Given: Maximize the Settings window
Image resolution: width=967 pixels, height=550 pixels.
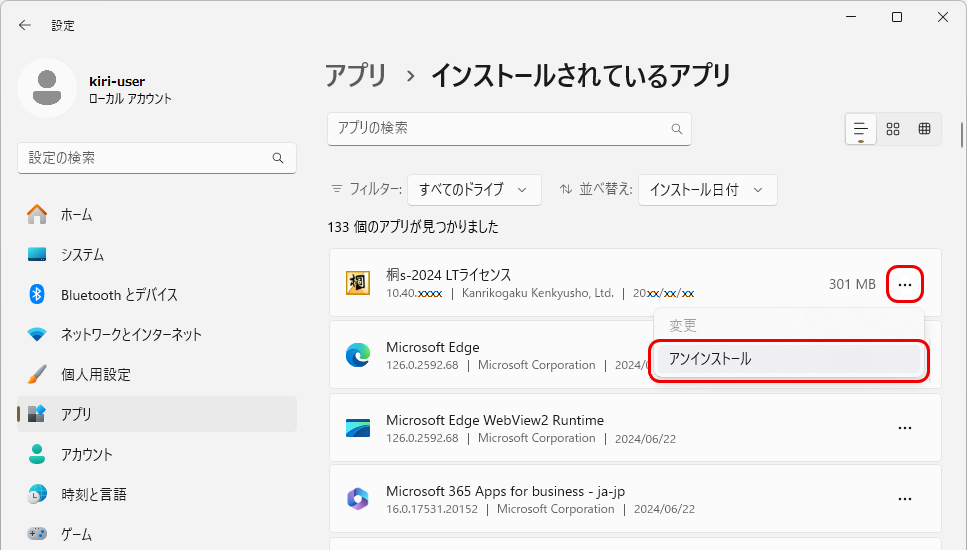Looking at the screenshot, I should (897, 17).
